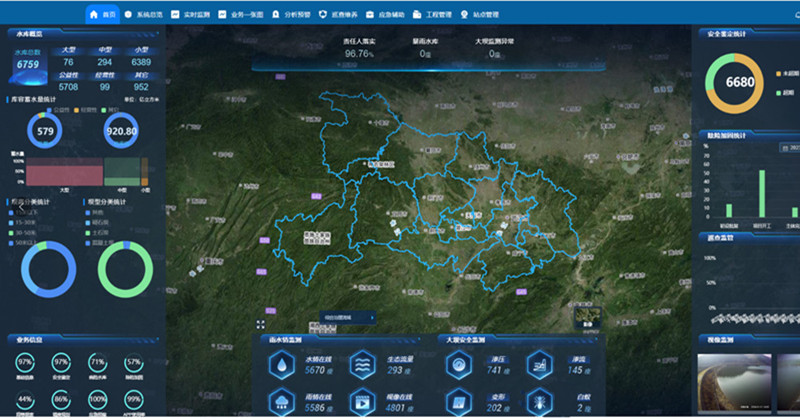This screenshot has height=420, width=800.
Task: Click the waves 生态流量 hexagon icon
Action: (361, 368)
